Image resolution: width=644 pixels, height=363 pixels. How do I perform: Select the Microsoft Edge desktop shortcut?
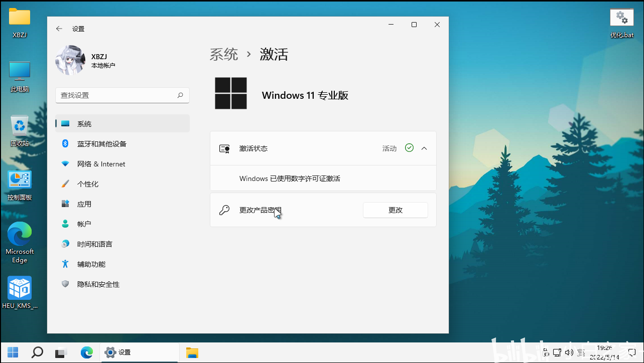20,243
